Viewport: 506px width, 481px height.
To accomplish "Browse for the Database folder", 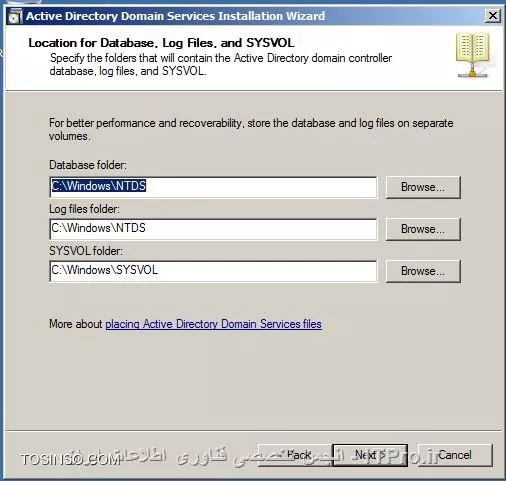I will pyautogui.click(x=423, y=187).
